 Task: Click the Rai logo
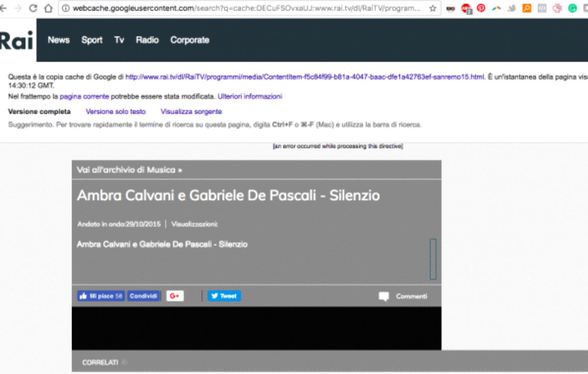tap(17, 41)
